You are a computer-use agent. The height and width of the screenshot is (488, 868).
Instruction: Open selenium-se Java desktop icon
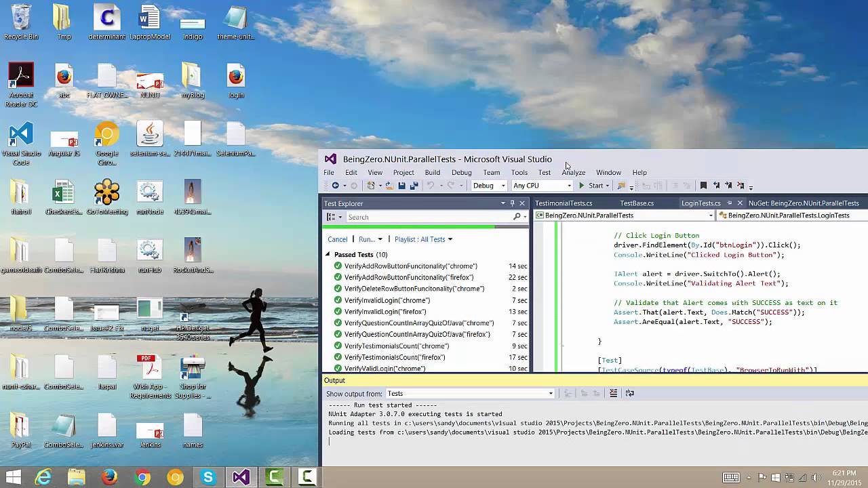coord(150,139)
